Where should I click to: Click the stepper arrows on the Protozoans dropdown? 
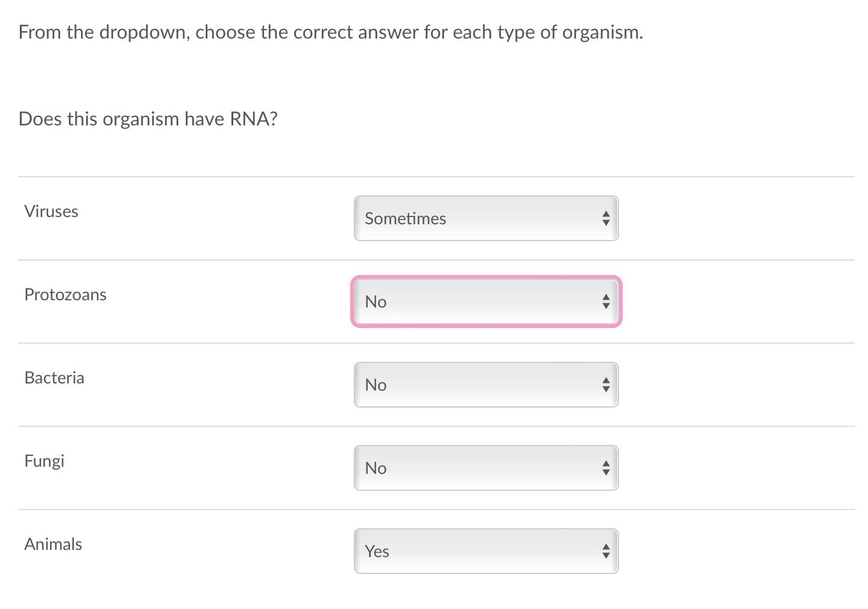[606, 301]
